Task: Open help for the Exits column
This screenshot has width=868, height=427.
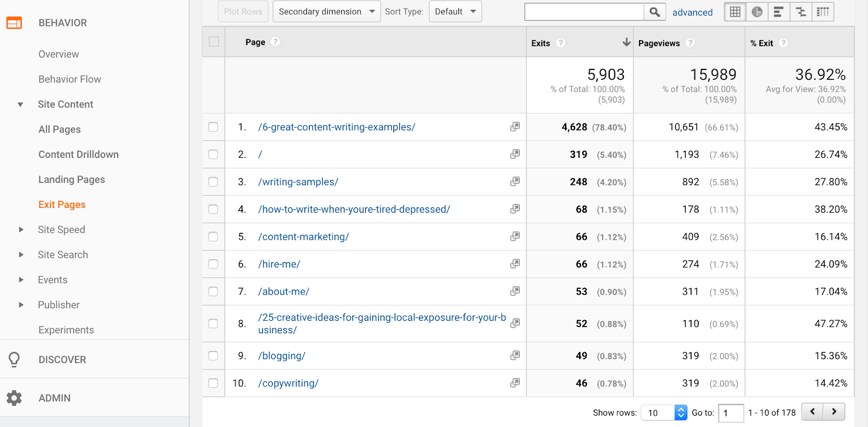Action: coord(561,43)
